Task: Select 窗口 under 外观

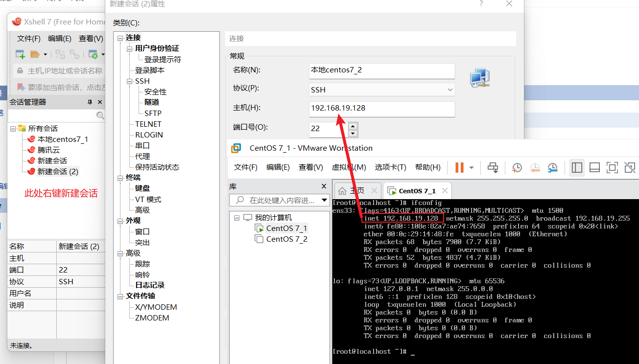Action: (142, 231)
